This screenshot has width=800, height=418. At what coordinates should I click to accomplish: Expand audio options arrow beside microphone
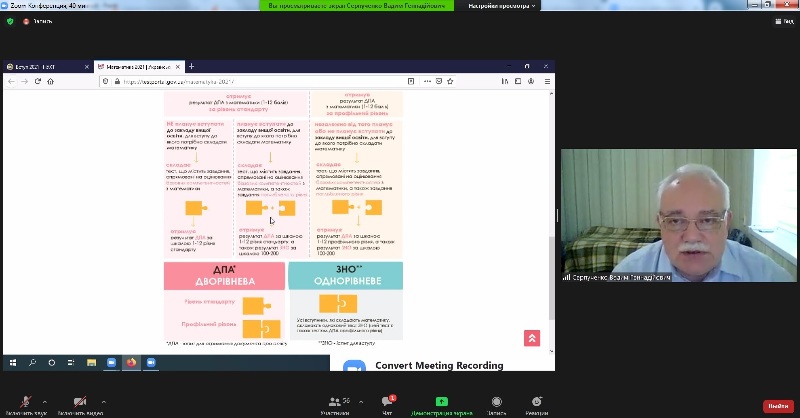(47, 401)
